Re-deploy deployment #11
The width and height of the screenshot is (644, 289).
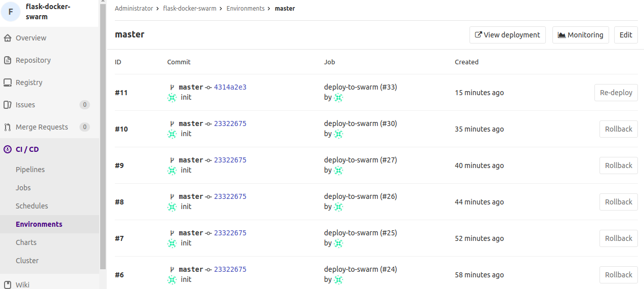616,93
